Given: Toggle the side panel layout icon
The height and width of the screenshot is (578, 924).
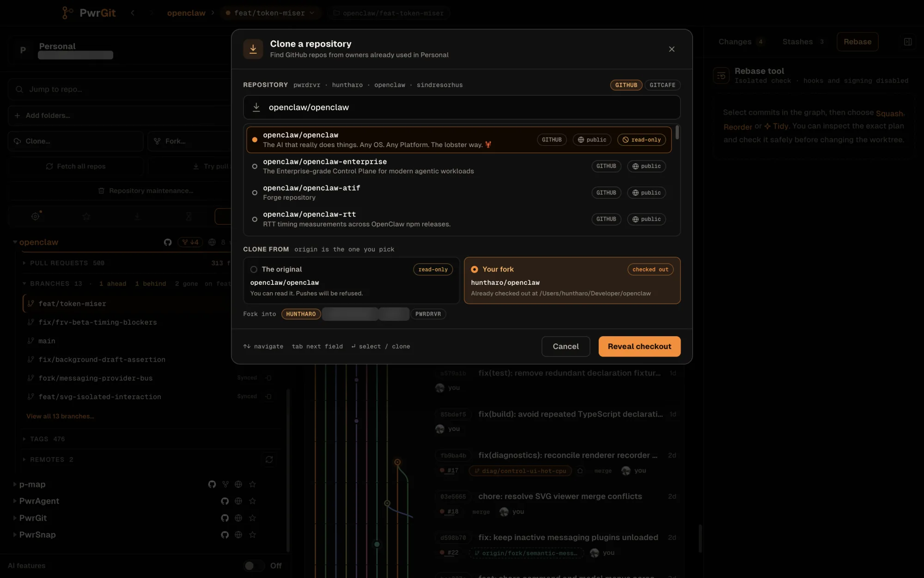Looking at the screenshot, I should (908, 42).
